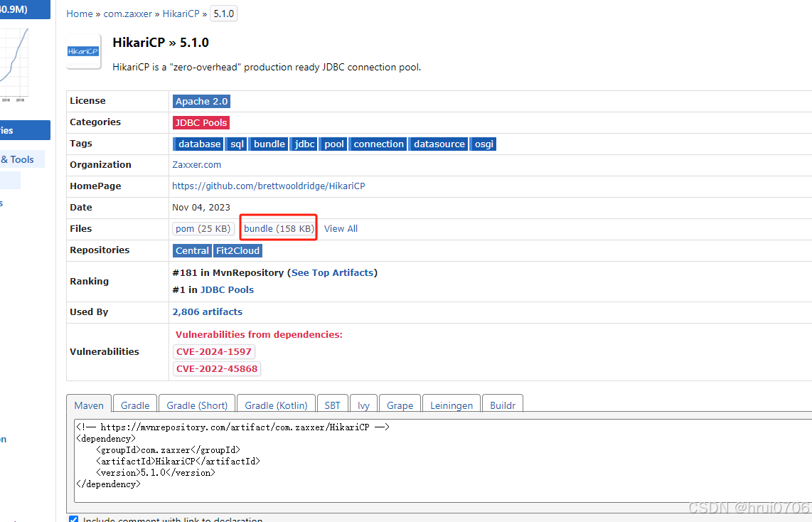Screen dimensions: 812x522
Task: Open the JDBC Pools ranking link
Action: pyautogui.click(x=227, y=289)
